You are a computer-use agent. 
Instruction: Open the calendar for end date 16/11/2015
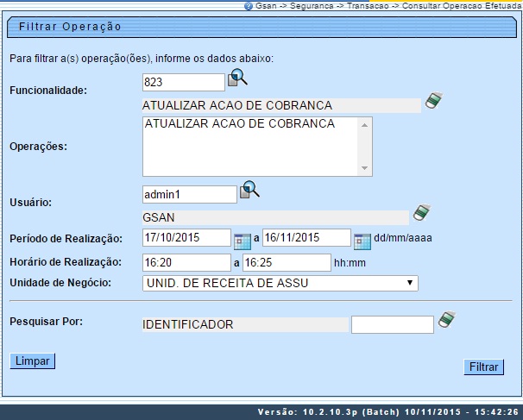[x=361, y=239]
